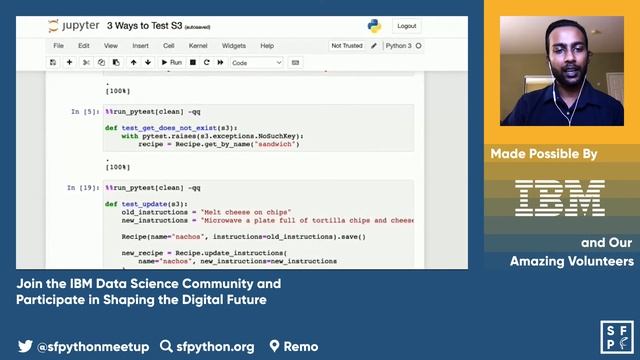Image resolution: width=640 pixels, height=360 pixels.
Task: Click the Jupyter logo
Action: coord(73,26)
